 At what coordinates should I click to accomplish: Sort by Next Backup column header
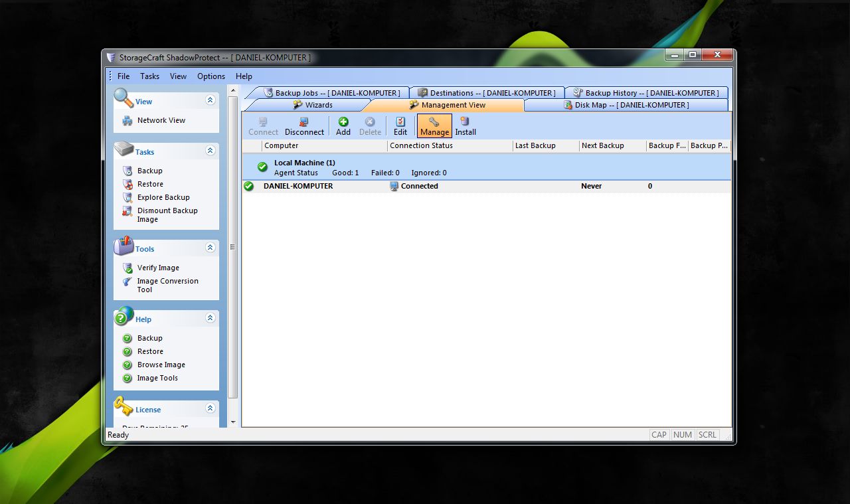(x=613, y=145)
